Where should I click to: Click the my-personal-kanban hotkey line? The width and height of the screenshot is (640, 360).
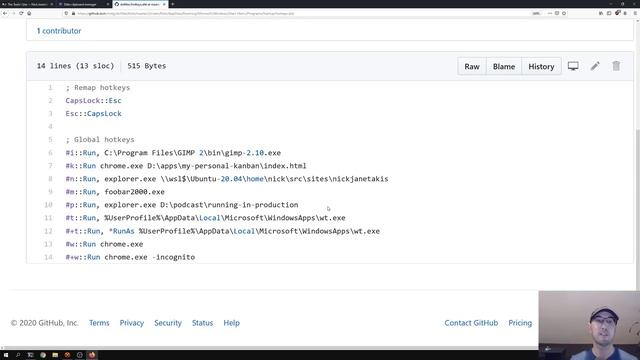point(186,166)
